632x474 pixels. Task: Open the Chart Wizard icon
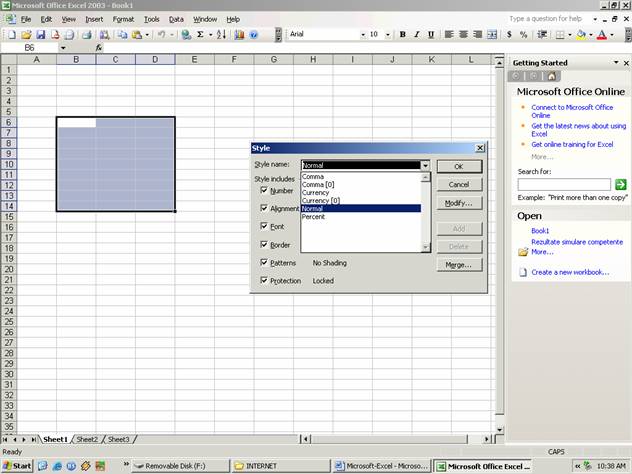click(239, 35)
